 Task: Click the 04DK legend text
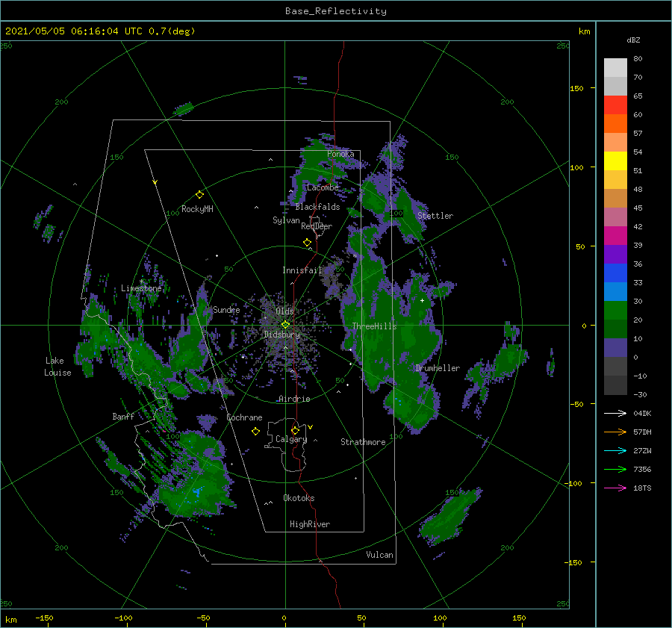coord(642,413)
